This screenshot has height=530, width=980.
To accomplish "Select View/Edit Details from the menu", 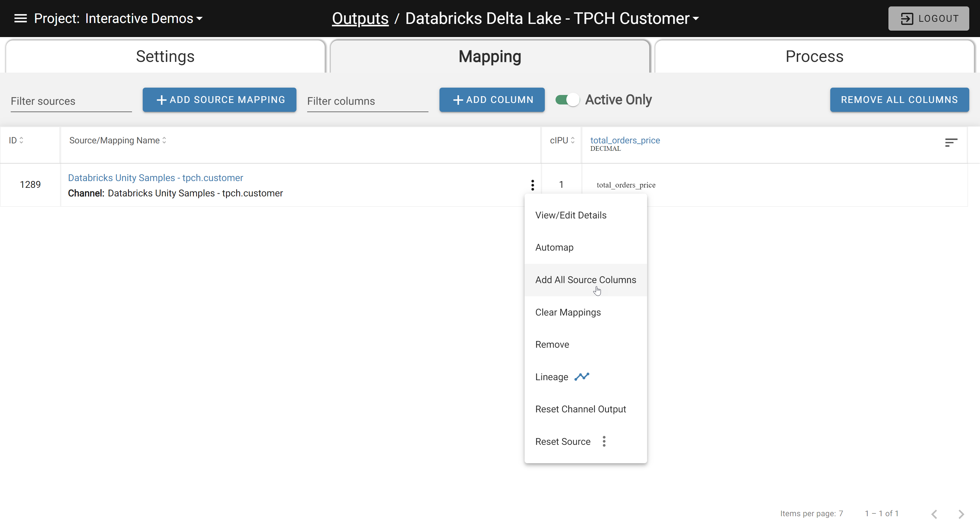I will point(586,215).
